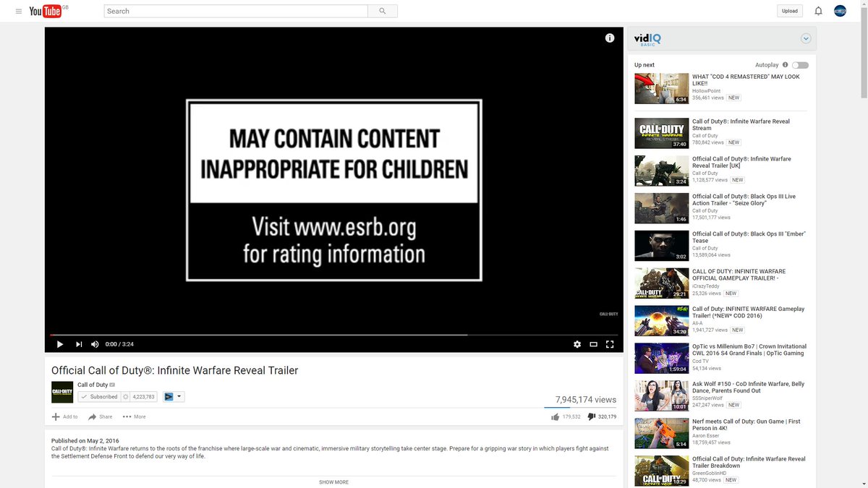Play the video

pos(60,344)
